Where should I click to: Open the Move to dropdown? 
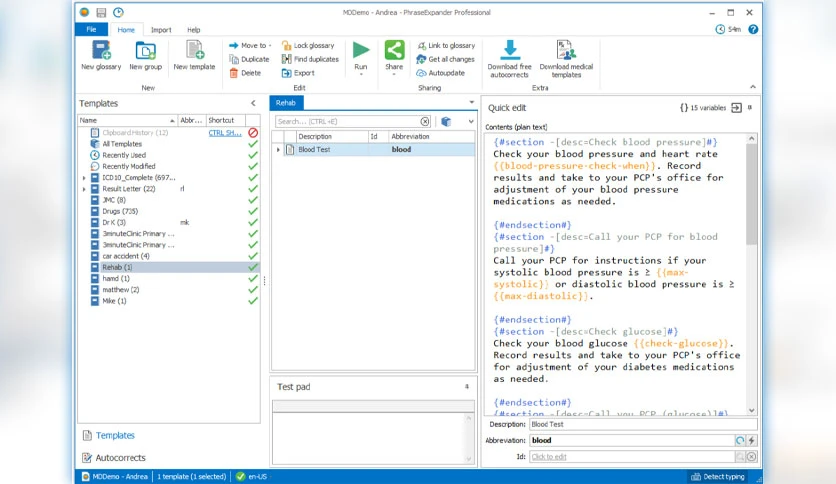pos(250,45)
